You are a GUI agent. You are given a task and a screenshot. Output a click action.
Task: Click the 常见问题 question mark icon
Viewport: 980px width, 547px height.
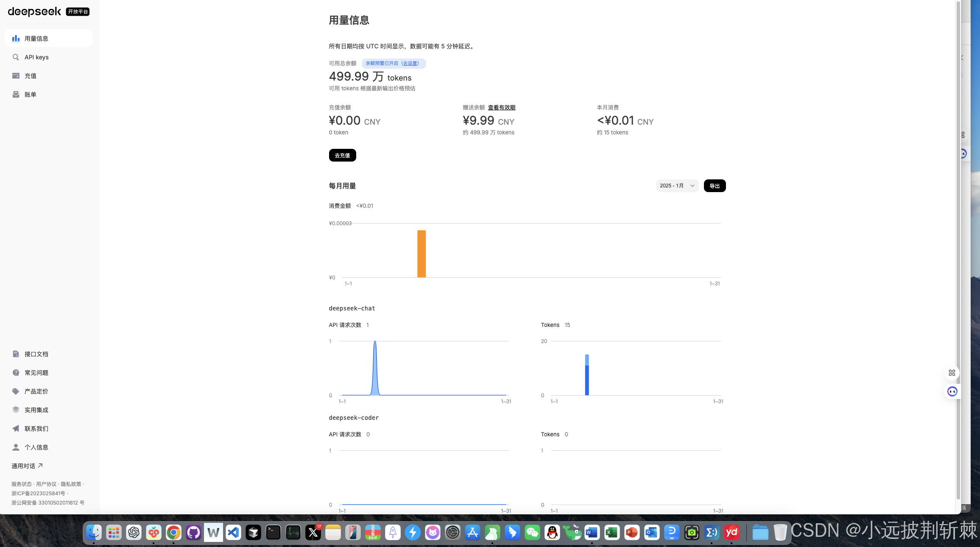point(16,372)
